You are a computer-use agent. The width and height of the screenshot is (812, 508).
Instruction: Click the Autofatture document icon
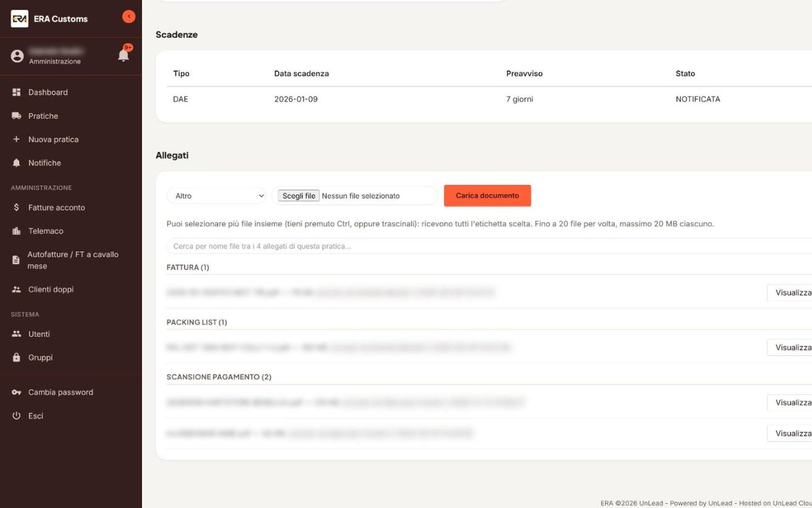[x=16, y=260]
